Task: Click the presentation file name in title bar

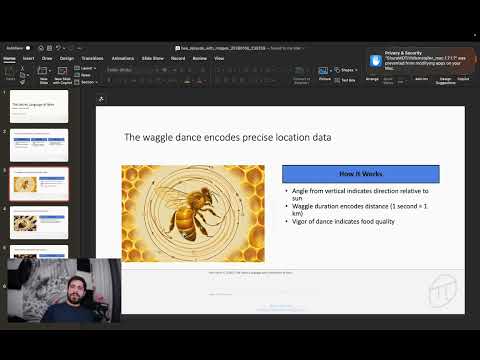Action: click(x=223, y=48)
